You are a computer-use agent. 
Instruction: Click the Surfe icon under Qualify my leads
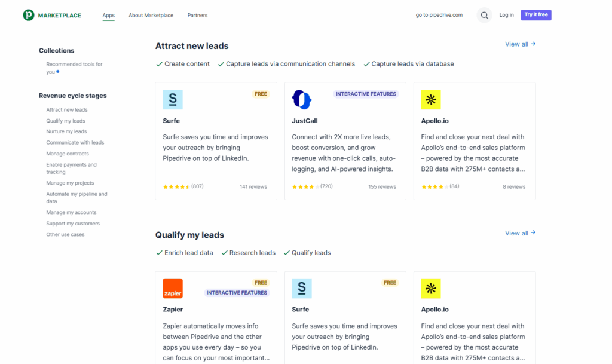(302, 289)
